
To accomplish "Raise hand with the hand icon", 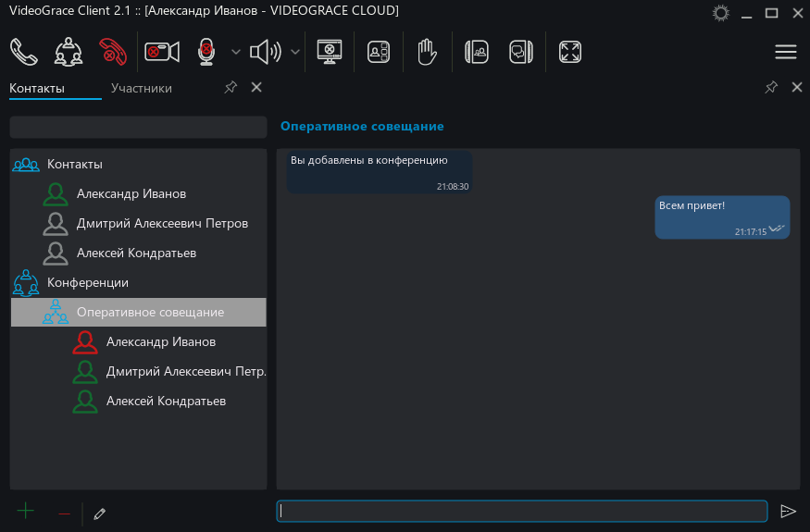I will 427,52.
